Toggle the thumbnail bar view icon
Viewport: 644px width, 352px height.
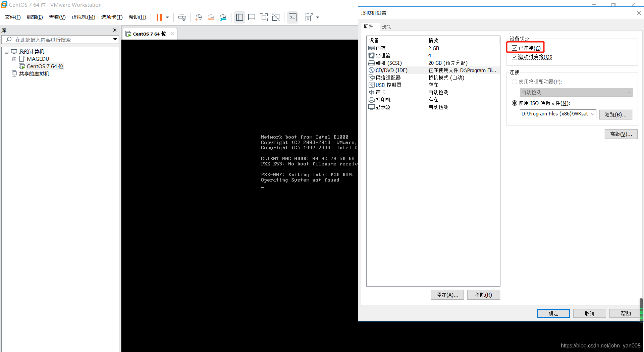[x=252, y=17]
